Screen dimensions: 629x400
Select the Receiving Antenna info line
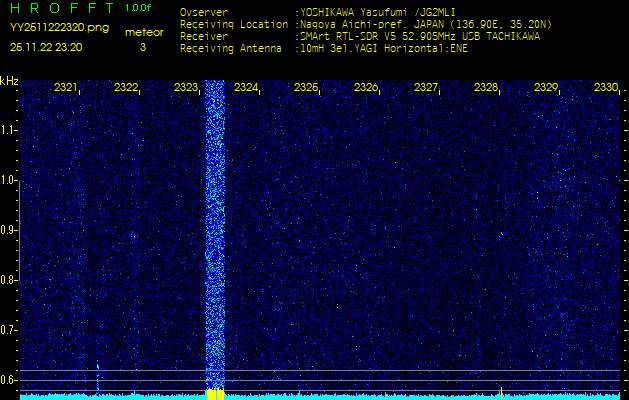pyautogui.click(x=323, y=47)
